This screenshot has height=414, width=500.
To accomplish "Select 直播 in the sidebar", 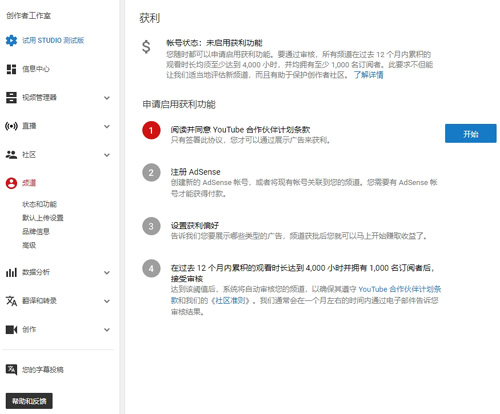I will click(x=29, y=126).
